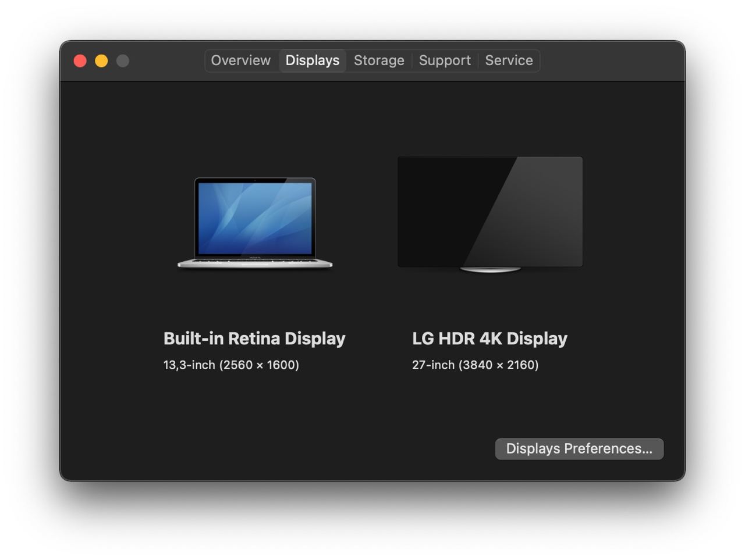The image size is (745, 560).
Task: Switch to the Overview tab
Action: click(241, 60)
